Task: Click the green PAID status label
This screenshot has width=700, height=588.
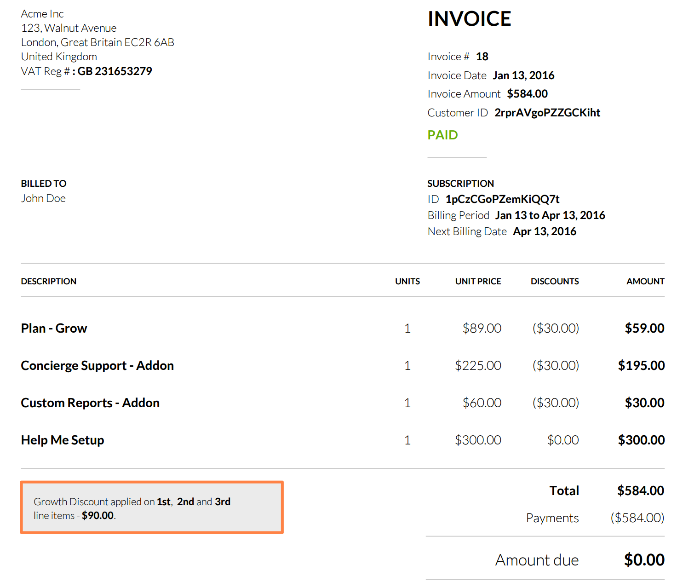Action: coord(442,135)
